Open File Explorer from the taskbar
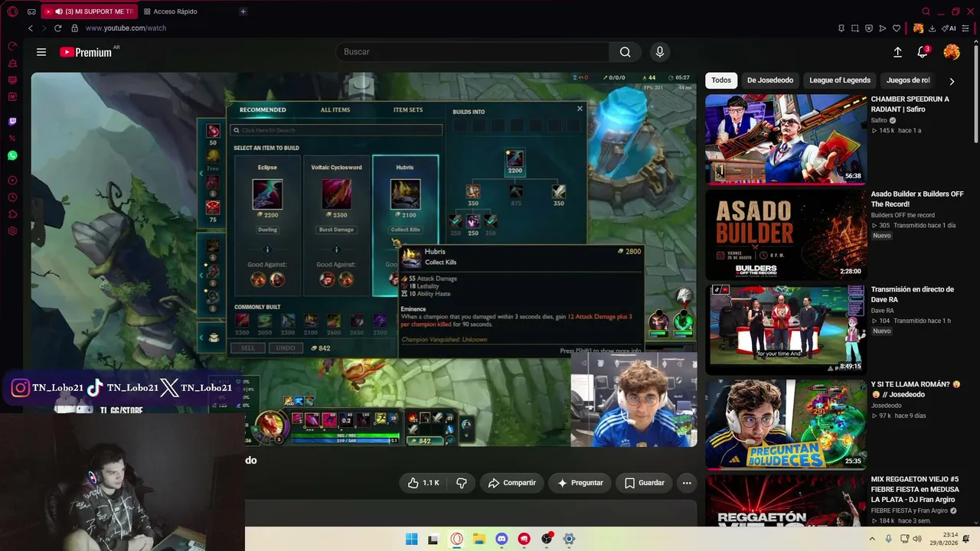980x551 pixels. pos(479,539)
